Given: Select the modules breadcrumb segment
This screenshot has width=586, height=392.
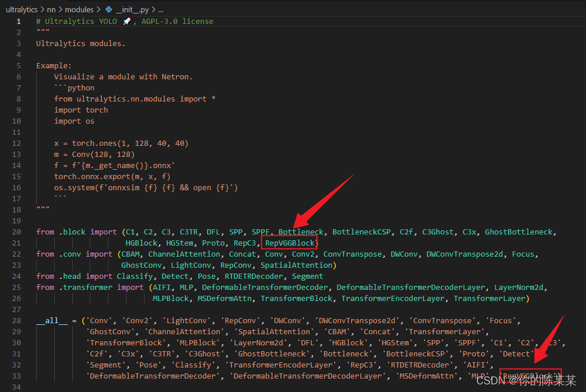Looking at the screenshot, I should pyautogui.click(x=79, y=9).
